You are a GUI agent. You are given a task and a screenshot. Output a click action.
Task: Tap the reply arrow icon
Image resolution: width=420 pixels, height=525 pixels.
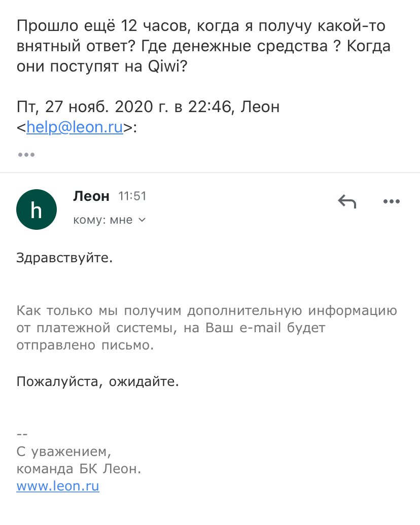(347, 202)
